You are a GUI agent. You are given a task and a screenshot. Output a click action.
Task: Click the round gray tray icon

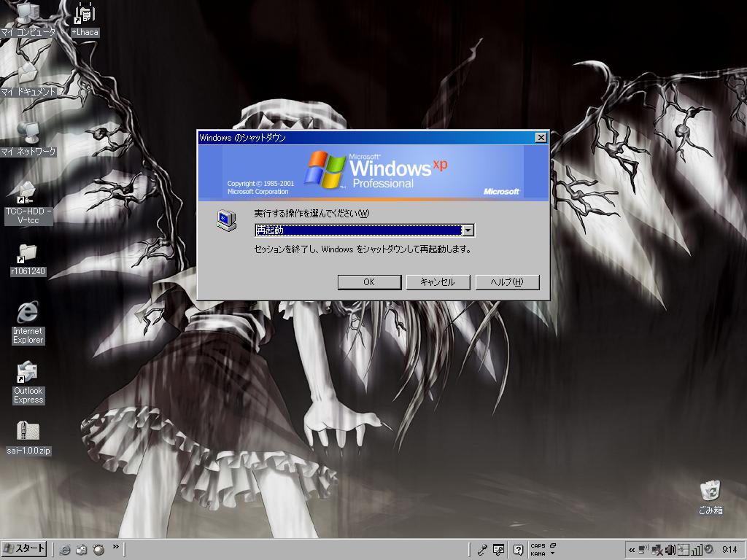point(709,549)
